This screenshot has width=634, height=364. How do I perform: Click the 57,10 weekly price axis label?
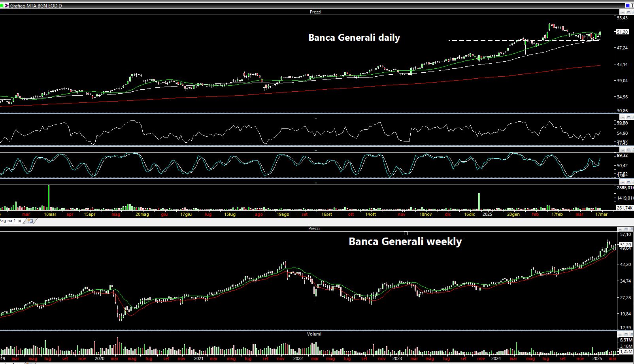(x=626, y=234)
